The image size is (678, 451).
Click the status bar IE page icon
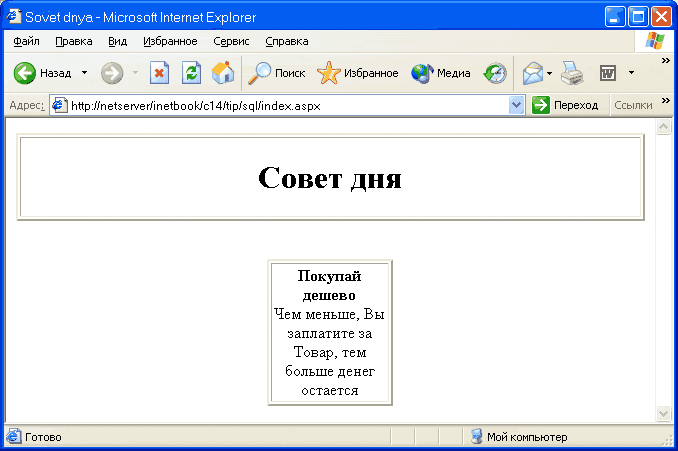(13, 436)
